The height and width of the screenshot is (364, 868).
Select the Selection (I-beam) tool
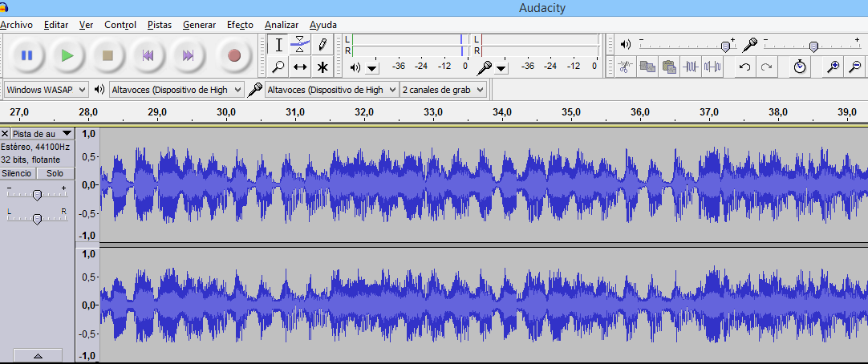(x=279, y=45)
